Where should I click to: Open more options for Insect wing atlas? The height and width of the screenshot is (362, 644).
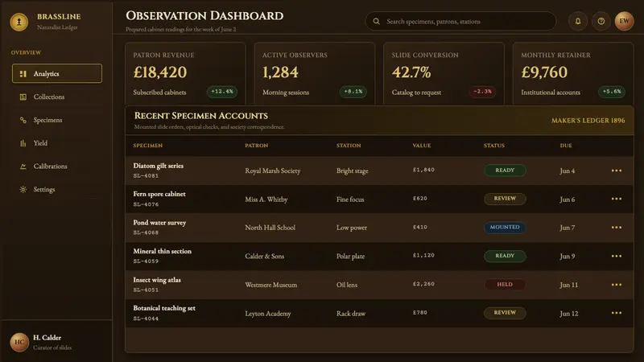[616, 285]
